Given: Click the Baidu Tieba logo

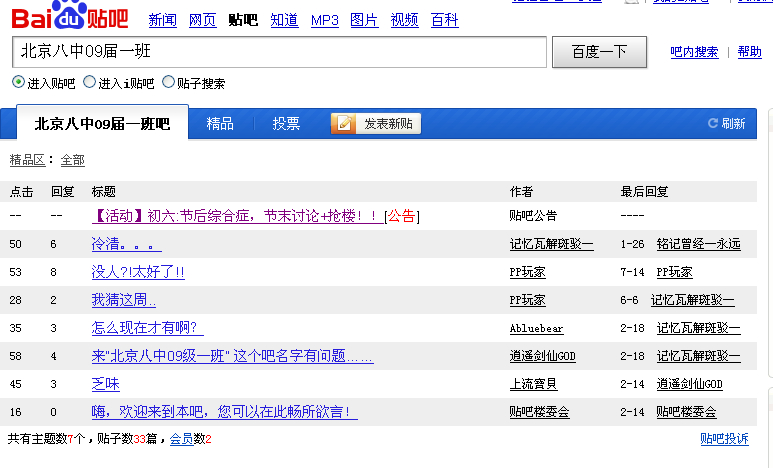Looking at the screenshot, I should (70, 15).
